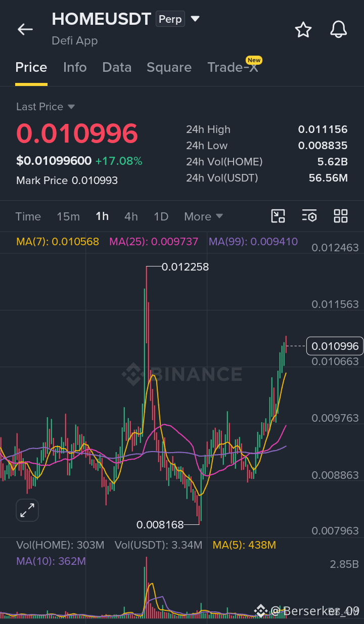Tap the Vol(HOME): 303M label
This screenshot has height=624, width=364.
click(60, 545)
